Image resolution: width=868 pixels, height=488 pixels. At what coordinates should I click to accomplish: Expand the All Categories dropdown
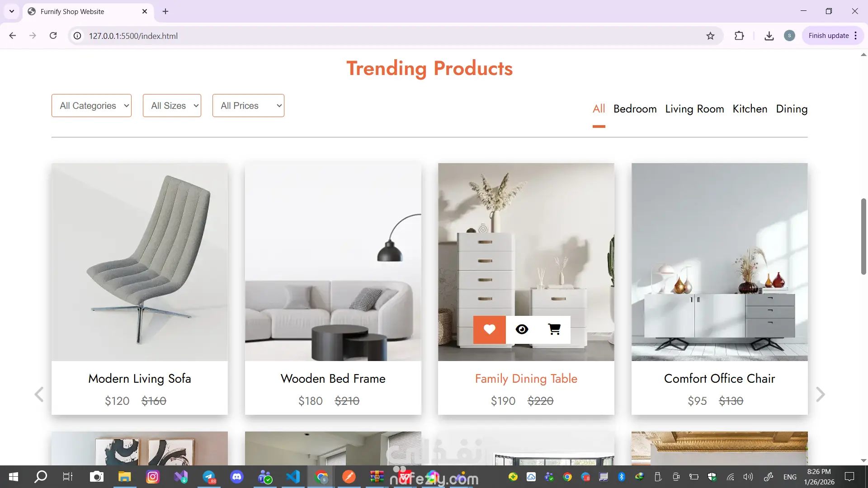91,106
